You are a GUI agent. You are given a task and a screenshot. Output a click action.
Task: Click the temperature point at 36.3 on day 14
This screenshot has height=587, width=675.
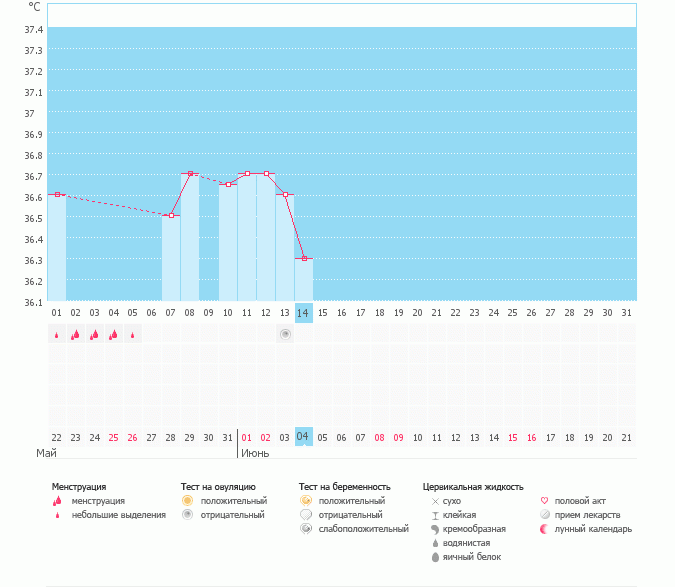(x=304, y=259)
